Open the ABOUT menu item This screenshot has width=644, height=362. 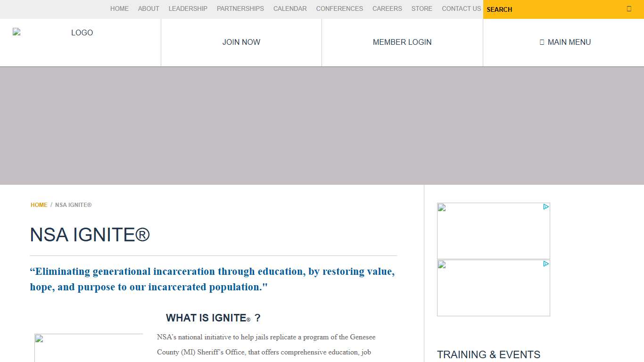(x=149, y=8)
